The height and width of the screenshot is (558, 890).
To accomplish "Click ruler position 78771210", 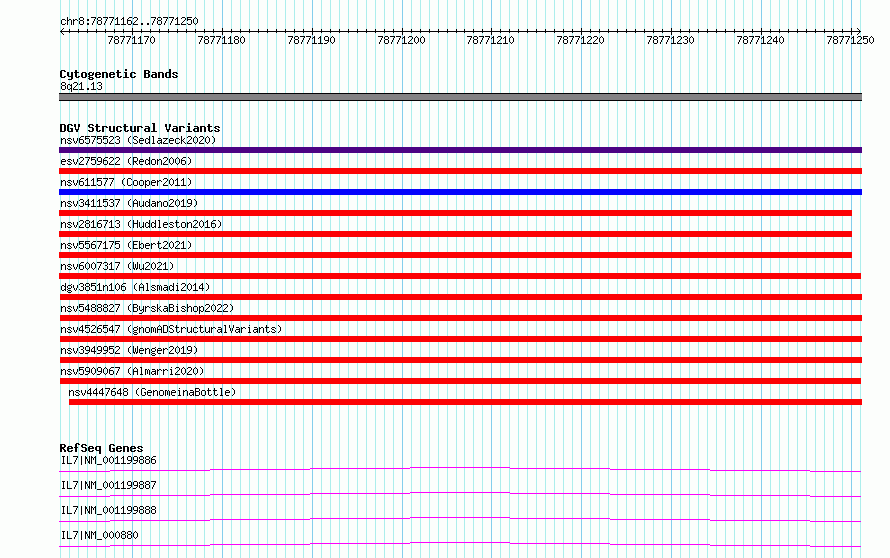I will [x=490, y=40].
